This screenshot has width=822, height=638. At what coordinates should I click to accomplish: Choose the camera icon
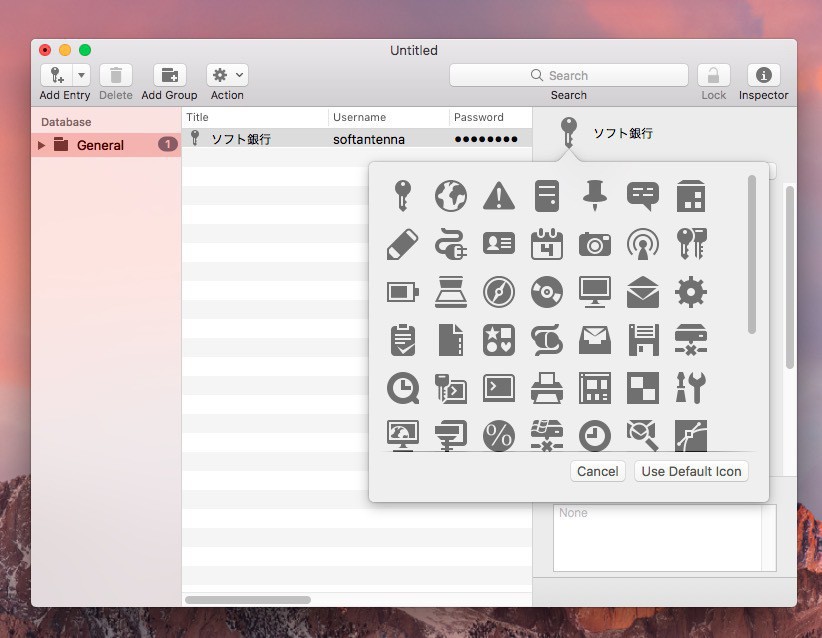point(595,244)
